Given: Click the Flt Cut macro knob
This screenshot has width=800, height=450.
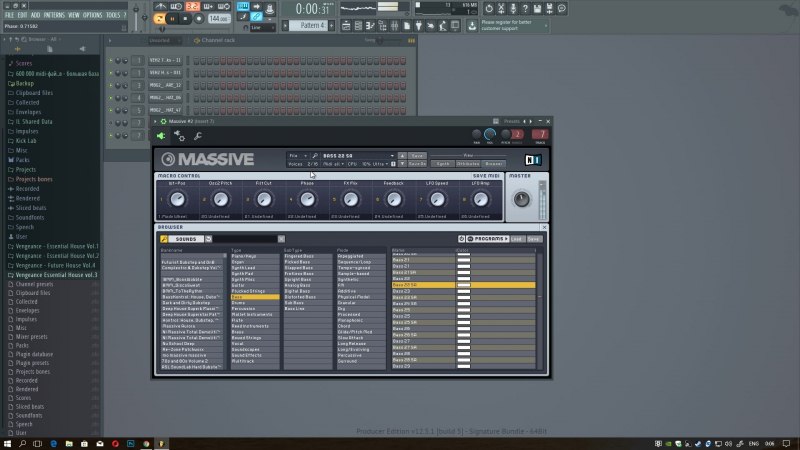Looking at the screenshot, I should click(x=264, y=199).
